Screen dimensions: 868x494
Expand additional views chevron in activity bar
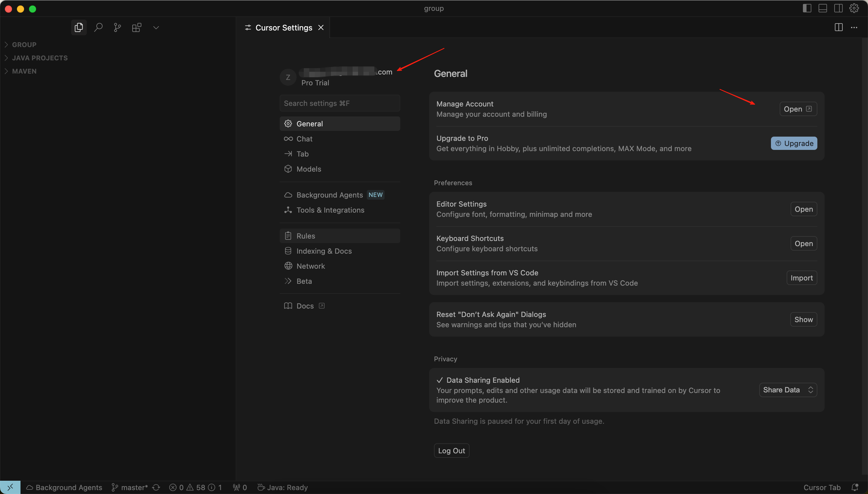[x=156, y=27]
